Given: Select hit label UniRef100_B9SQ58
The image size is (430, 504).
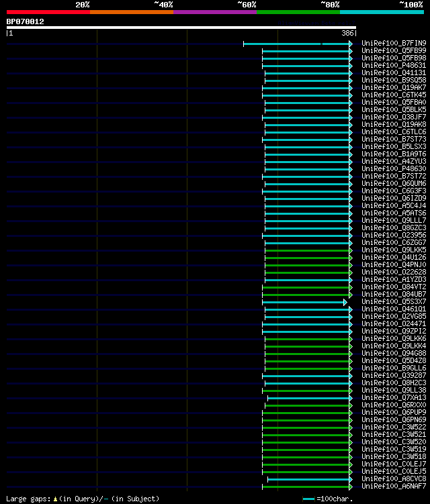Looking at the screenshot, I should coord(394,80).
